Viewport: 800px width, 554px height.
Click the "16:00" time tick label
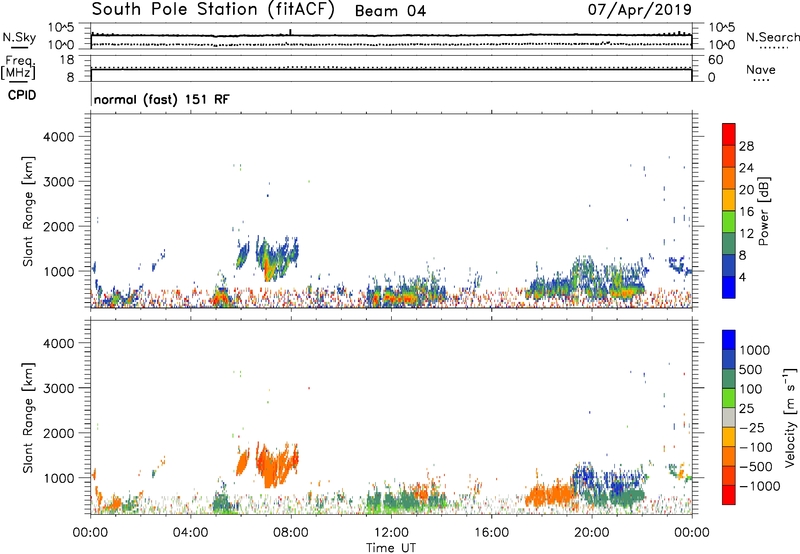point(491,533)
